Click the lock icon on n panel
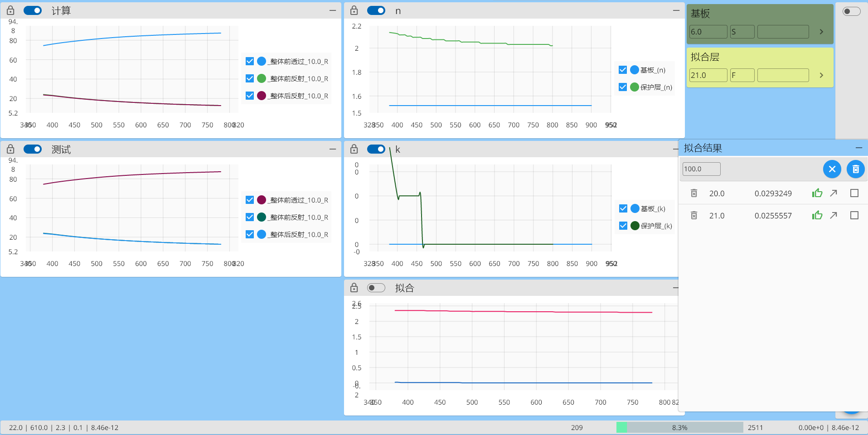868x435 pixels. coord(354,10)
